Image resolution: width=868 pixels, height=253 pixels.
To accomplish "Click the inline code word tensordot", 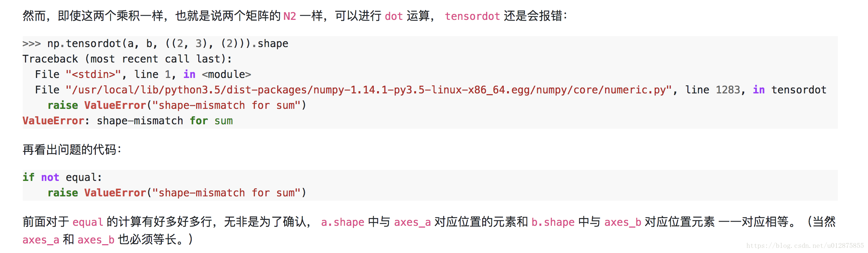I will point(472,16).
